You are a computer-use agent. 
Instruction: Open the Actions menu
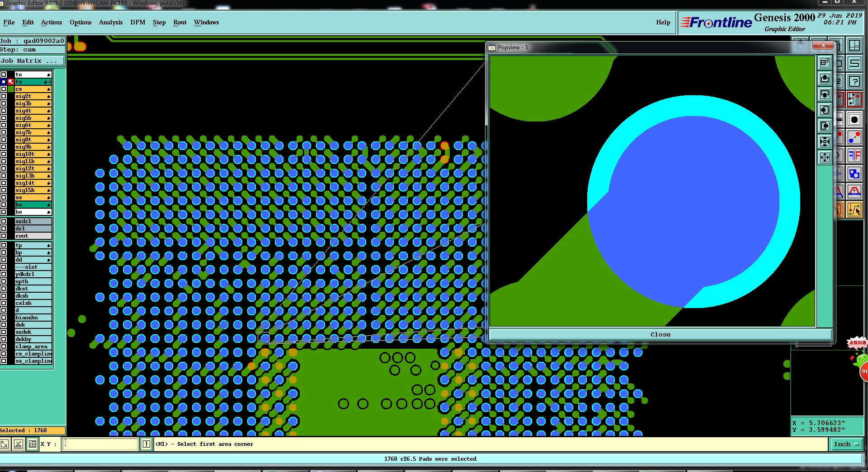point(52,22)
